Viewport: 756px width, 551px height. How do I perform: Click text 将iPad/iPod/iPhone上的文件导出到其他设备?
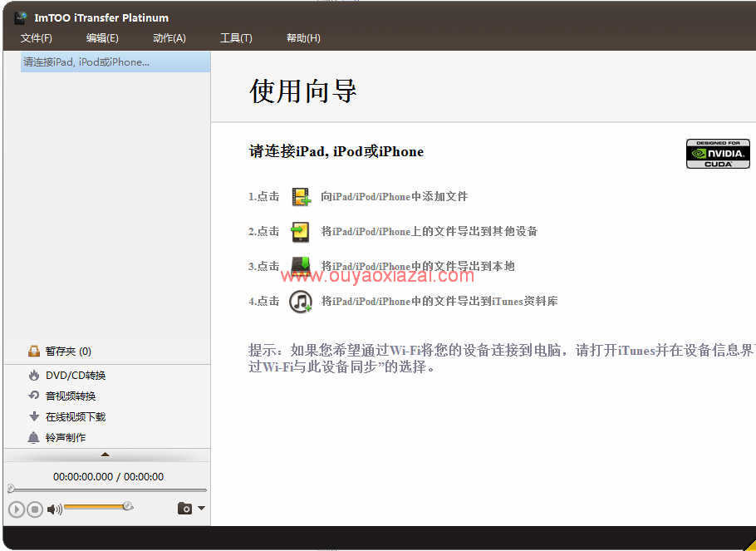[x=430, y=232]
